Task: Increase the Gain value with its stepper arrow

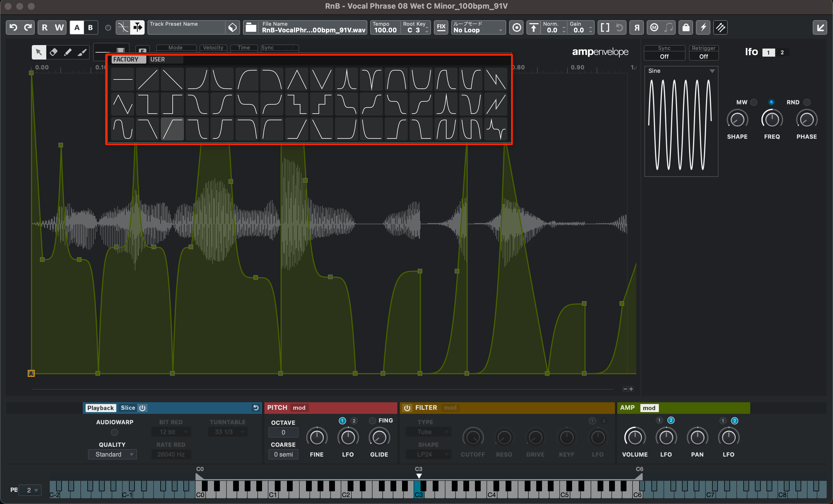Action: click(591, 26)
